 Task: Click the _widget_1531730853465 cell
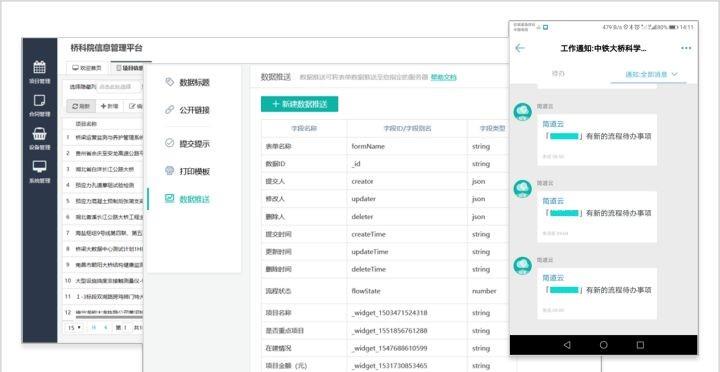click(x=407, y=366)
